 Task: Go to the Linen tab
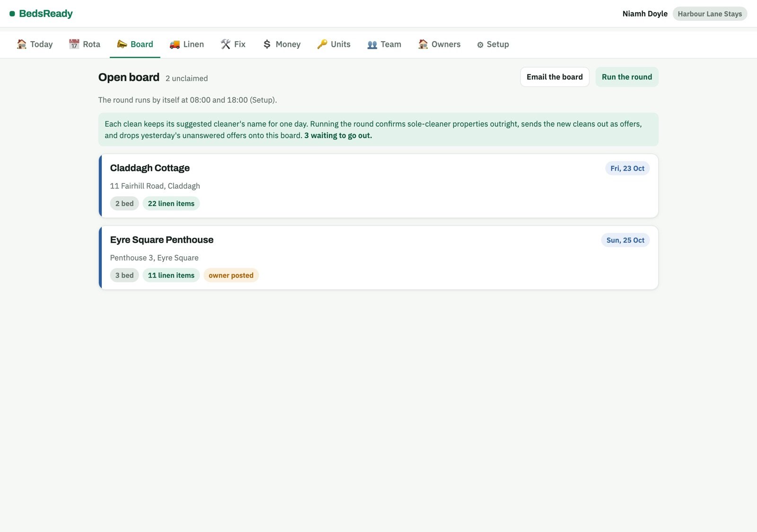pyautogui.click(x=187, y=44)
